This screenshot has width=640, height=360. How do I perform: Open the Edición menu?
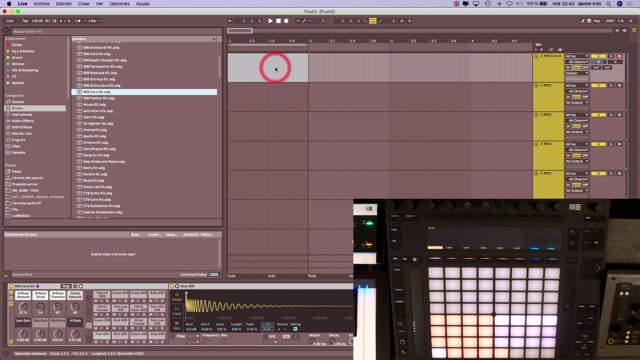point(64,4)
